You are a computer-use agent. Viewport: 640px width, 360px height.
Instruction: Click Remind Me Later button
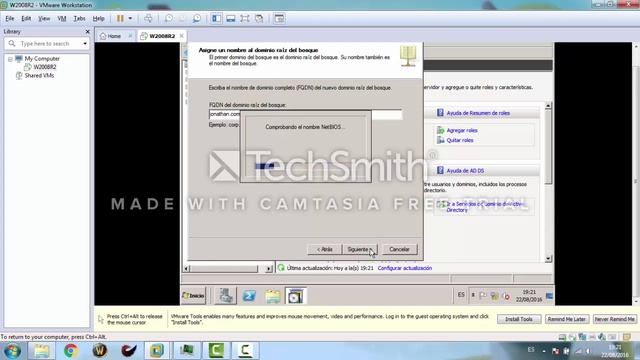567,319
